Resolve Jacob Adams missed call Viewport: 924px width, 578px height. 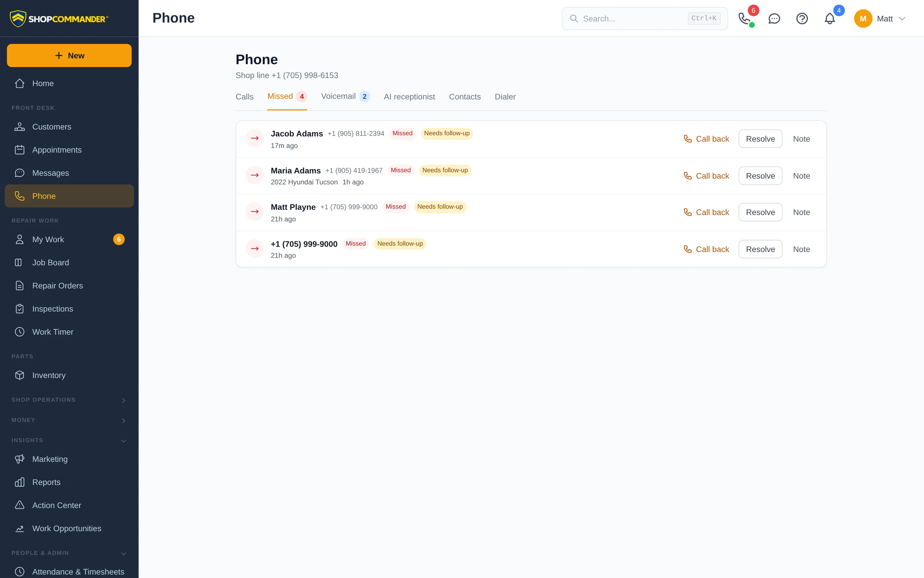pyautogui.click(x=760, y=139)
